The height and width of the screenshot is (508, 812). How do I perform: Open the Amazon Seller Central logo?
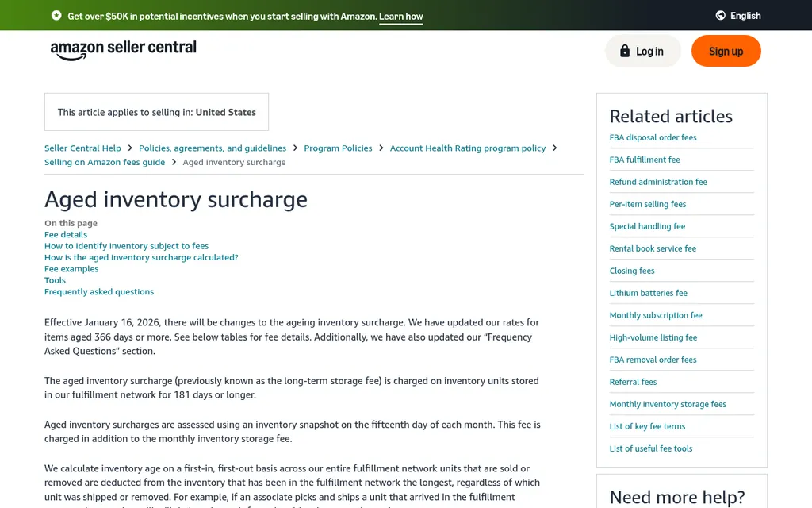[123, 50]
